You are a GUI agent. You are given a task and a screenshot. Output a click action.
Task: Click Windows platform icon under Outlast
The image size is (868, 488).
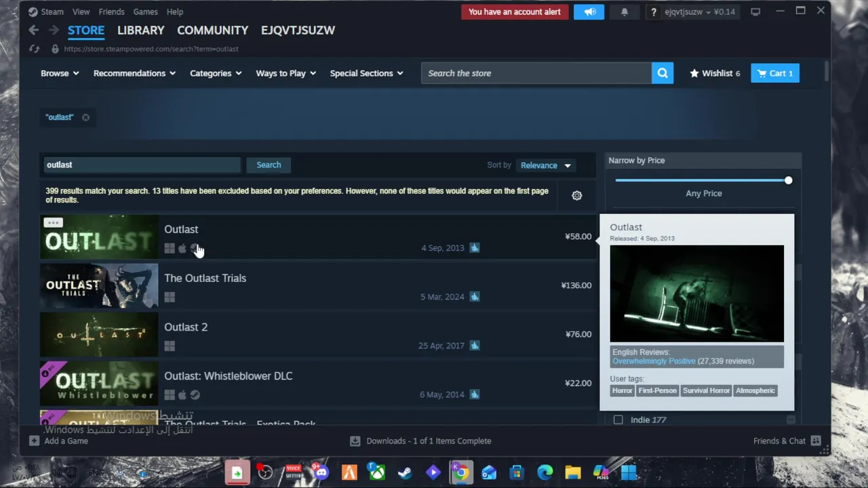[170, 249]
